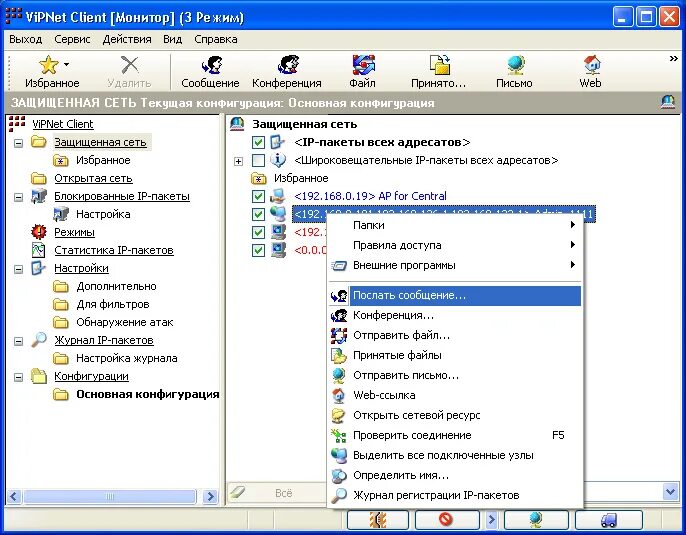
Task: Click the Журнал IP-пакетов magnifier icon
Action: pyautogui.click(x=38, y=339)
